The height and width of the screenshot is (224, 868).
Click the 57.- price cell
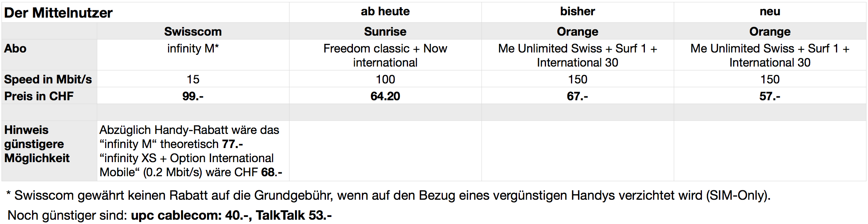point(770,96)
